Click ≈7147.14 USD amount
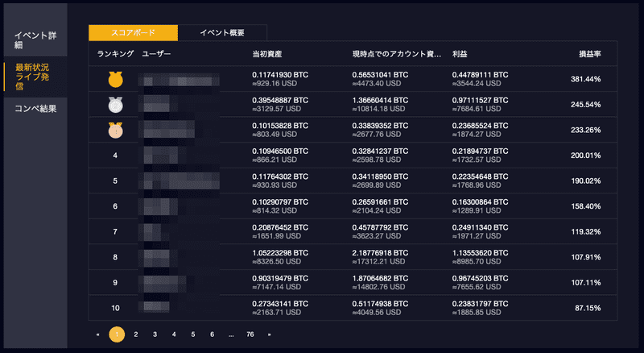Screen dimensions: 644x353 (x=276, y=287)
